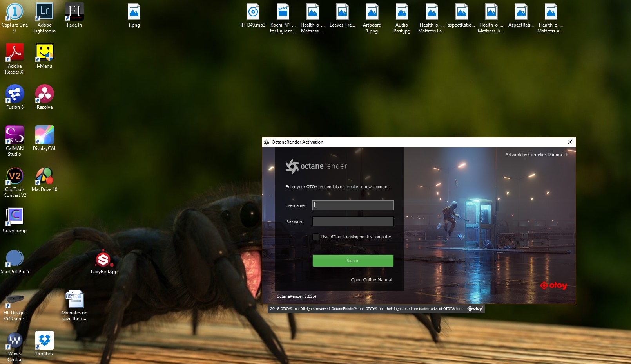Select the Crazybump desktop icon
Image resolution: width=631 pixels, height=364 pixels.
click(x=15, y=220)
